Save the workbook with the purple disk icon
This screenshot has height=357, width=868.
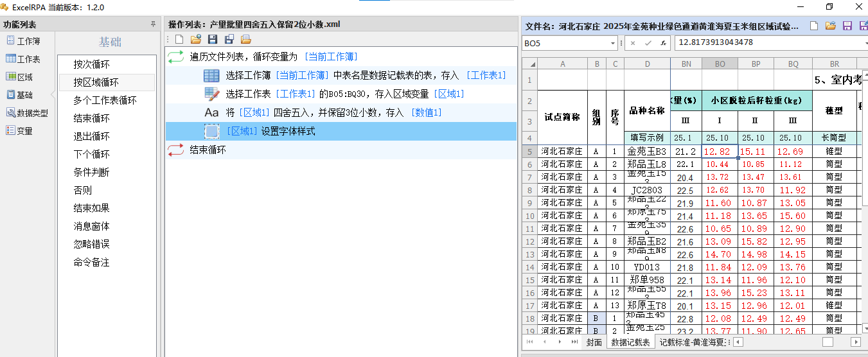(x=847, y=26)
